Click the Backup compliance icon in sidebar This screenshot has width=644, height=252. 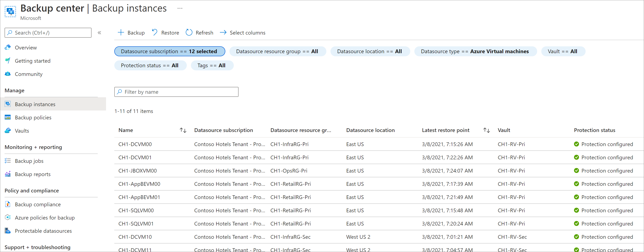pos(7,204)
